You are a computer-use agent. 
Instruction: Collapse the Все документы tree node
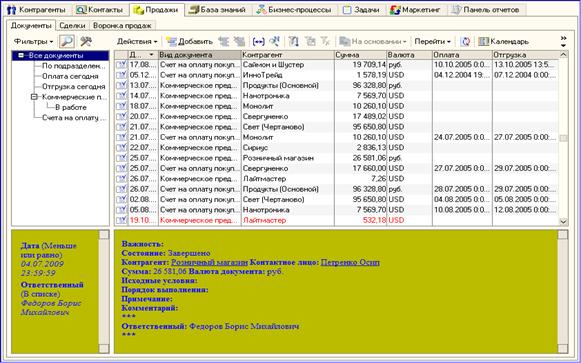21,56
